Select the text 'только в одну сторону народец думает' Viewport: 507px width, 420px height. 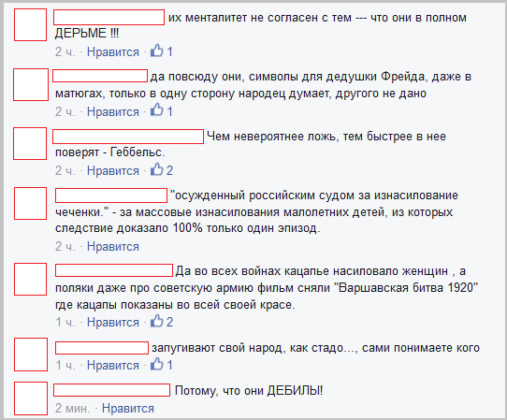tap(220, 94)
